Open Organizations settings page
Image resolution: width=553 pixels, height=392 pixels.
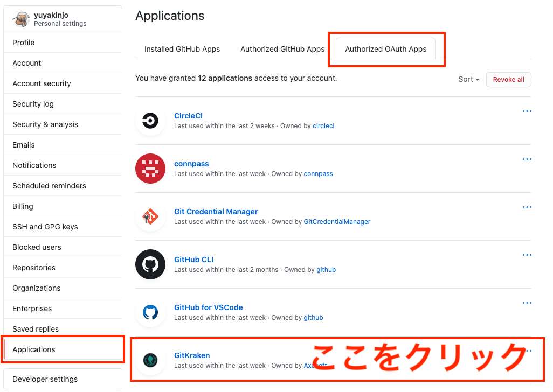point(63,288)
